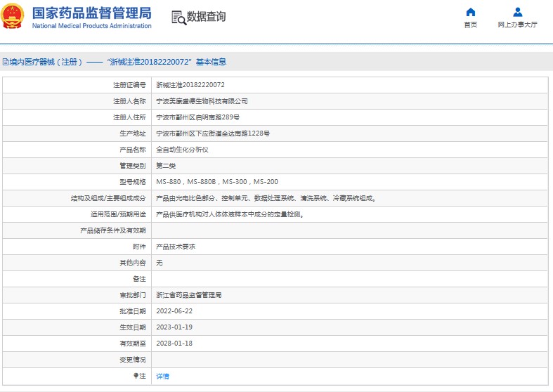The height and width of the screenshot is (392, 553).
Task: Click the 首页 label
Action: click(471, 25)
